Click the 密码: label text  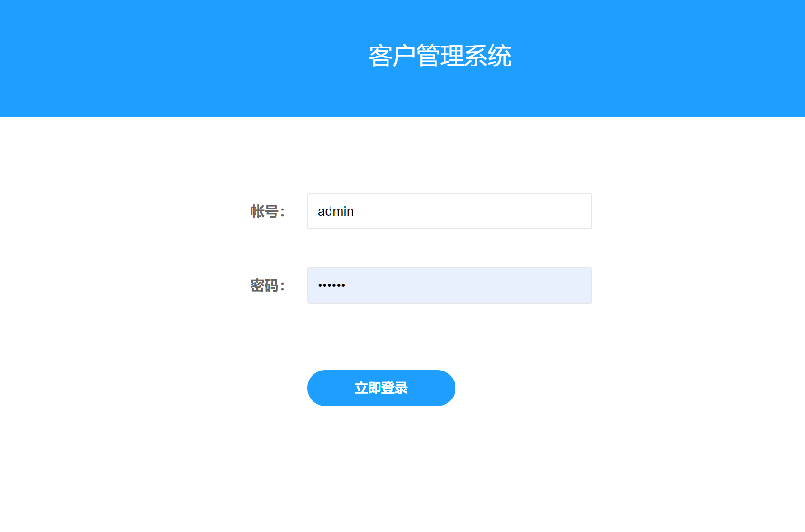[x=267, y=285]
